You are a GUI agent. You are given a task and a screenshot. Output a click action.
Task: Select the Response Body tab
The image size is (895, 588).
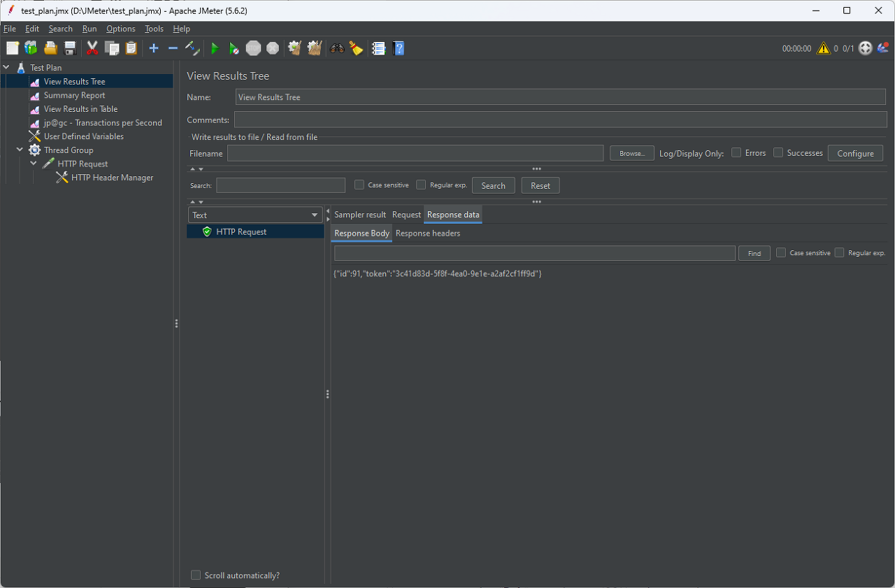pyautogui.click(x=361, y=233)
